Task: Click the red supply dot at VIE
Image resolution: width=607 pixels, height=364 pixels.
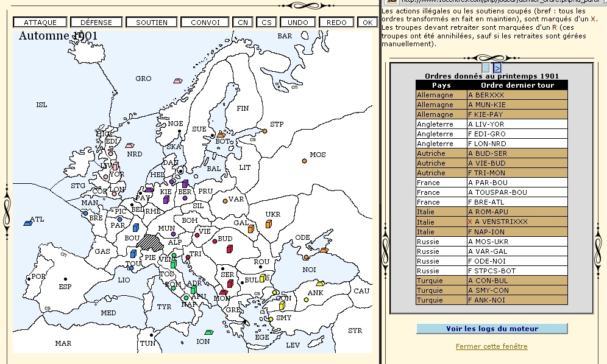Action: [x=197, y=235]
